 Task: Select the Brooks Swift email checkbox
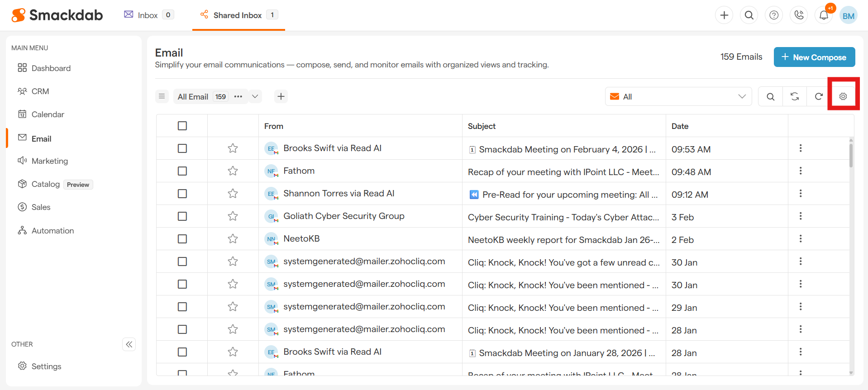[x=182, y=148]
